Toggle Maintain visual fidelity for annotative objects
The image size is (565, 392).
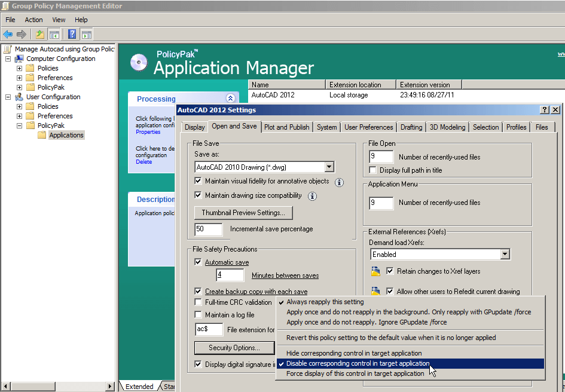(x=198, y=181)
